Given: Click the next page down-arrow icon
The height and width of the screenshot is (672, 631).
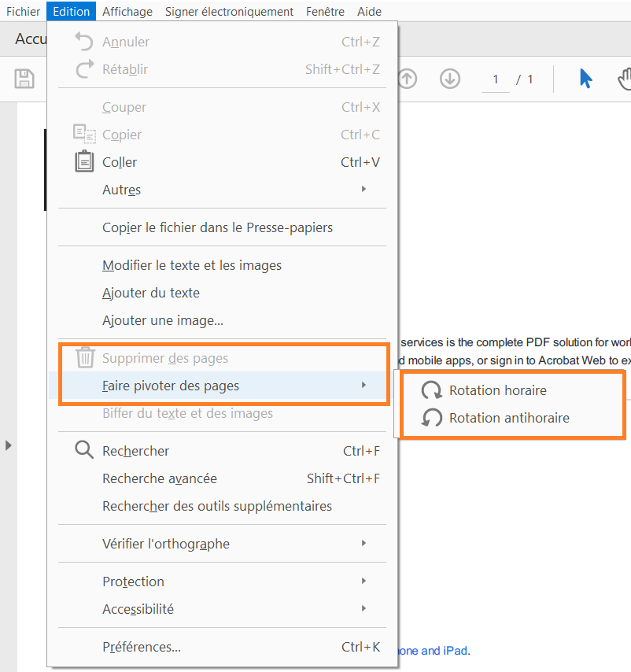Looking at the screenshot, I should [x=449, y=79].
